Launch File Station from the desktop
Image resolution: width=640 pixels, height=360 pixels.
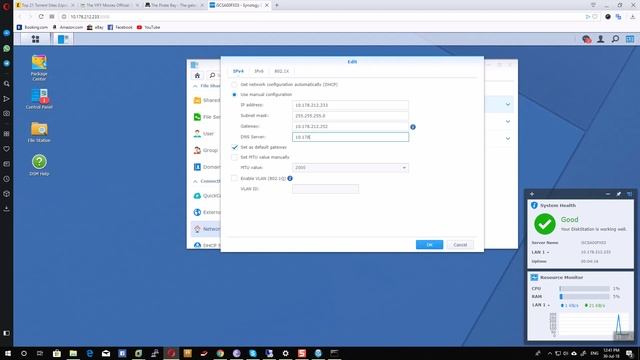39,132
